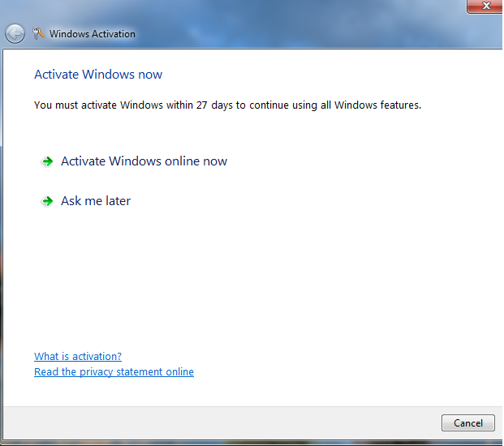Viewport: 504px width, 446px height.
Task: Click green arrow beside Ask me later
Action: [x=48, y=201]
